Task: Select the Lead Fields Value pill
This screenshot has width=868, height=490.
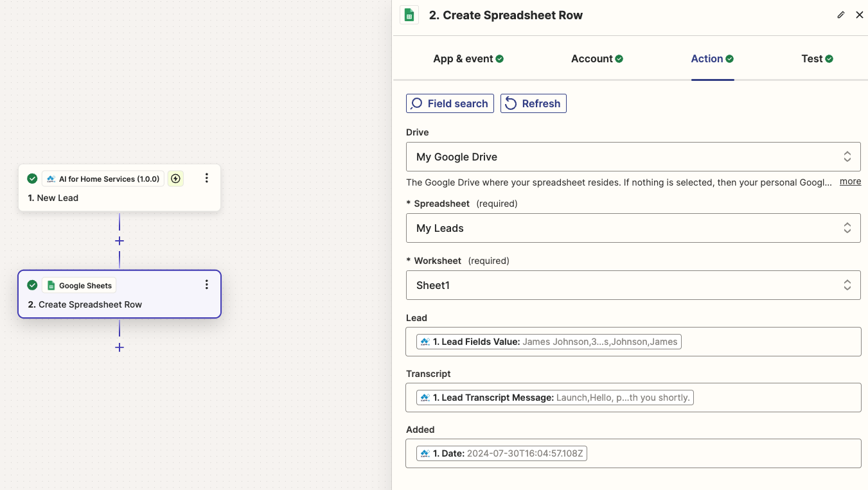Action: pos(549,342)
